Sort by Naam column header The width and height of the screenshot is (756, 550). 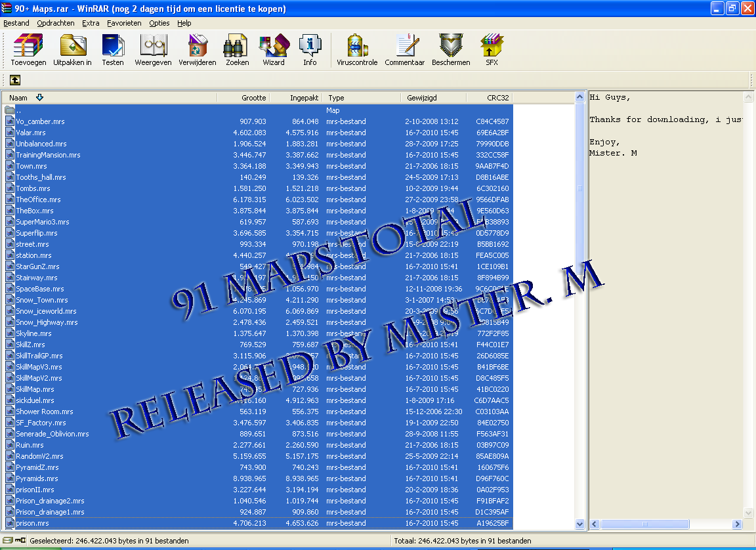pos(110,97)
